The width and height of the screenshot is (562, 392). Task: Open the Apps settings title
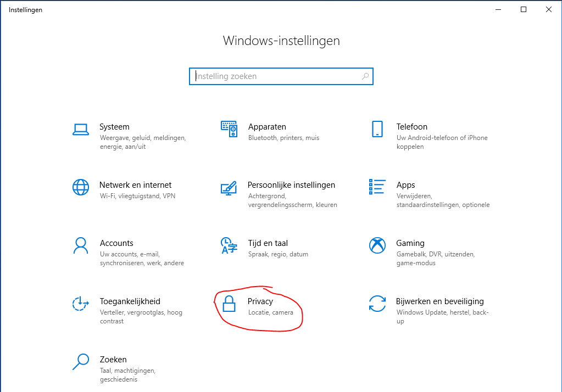pos(406,185)
